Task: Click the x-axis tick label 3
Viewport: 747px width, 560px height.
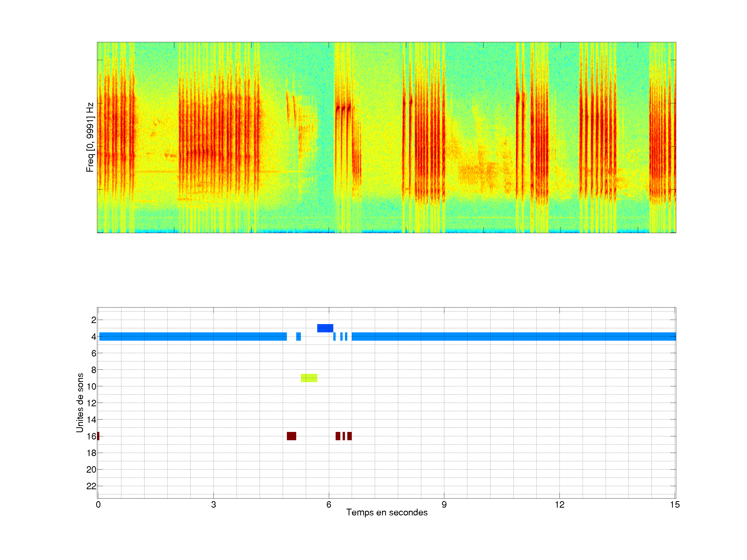Action: [213, 505]
